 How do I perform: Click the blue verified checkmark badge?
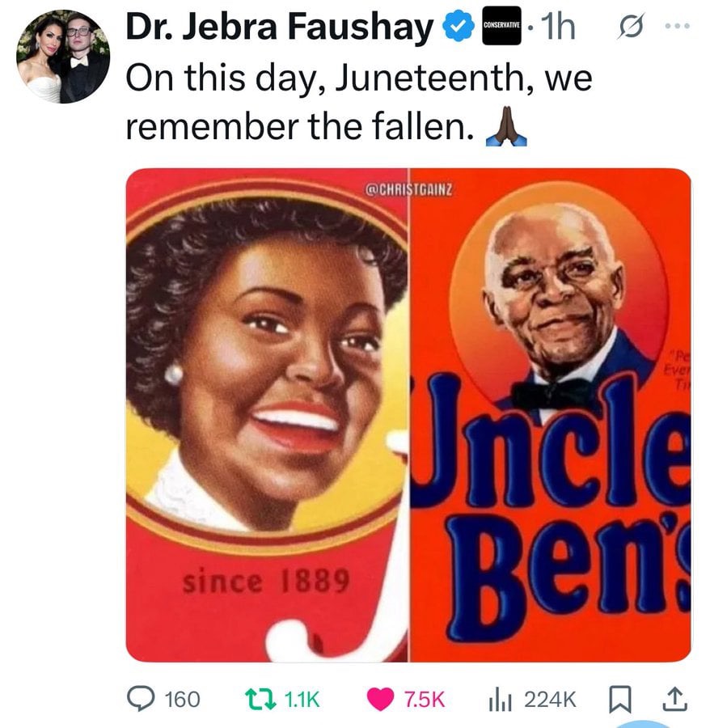click(x=459, y=27)
